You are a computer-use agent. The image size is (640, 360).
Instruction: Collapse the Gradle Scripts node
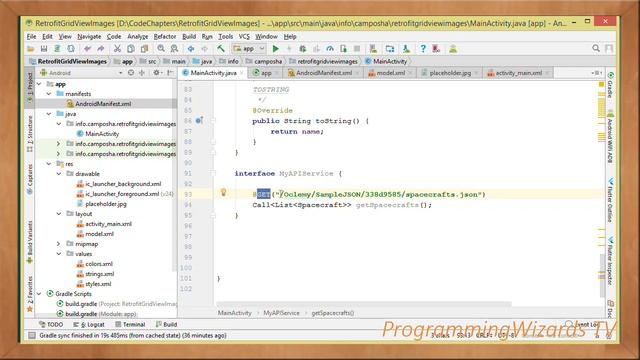pyautogui.click(x=39, y=294)
